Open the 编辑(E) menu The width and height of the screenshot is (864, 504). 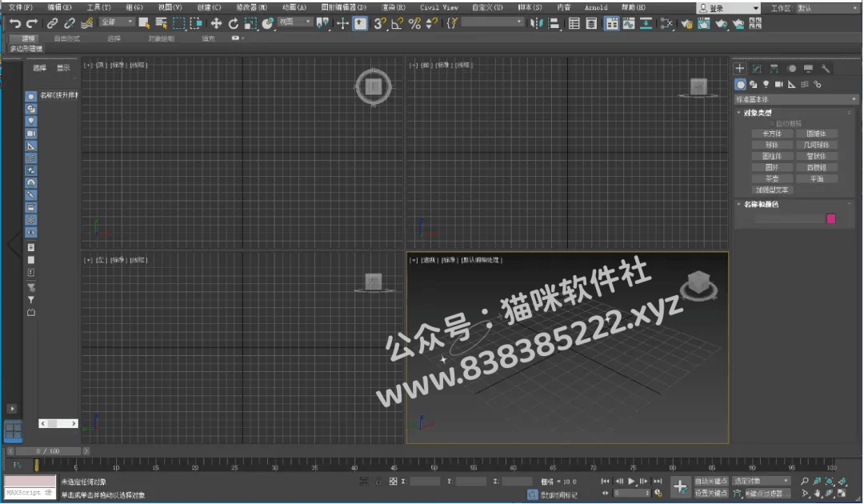(x=59, y=7)
